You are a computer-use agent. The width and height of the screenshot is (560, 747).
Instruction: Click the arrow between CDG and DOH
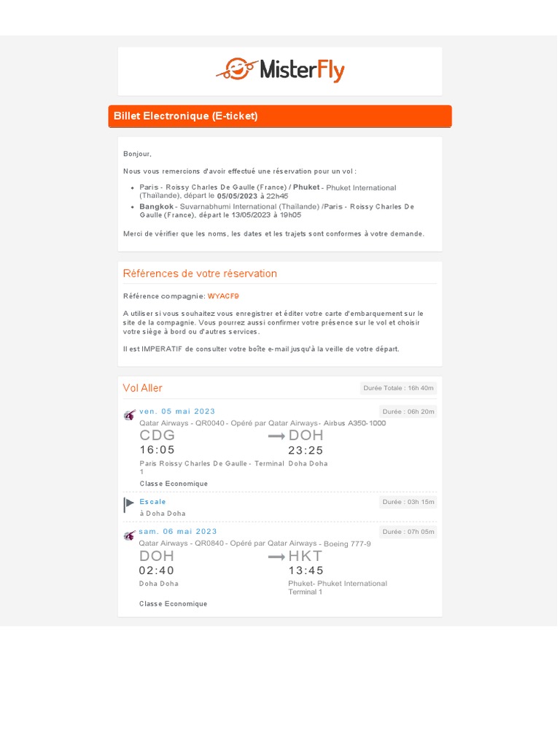[277, 438]
